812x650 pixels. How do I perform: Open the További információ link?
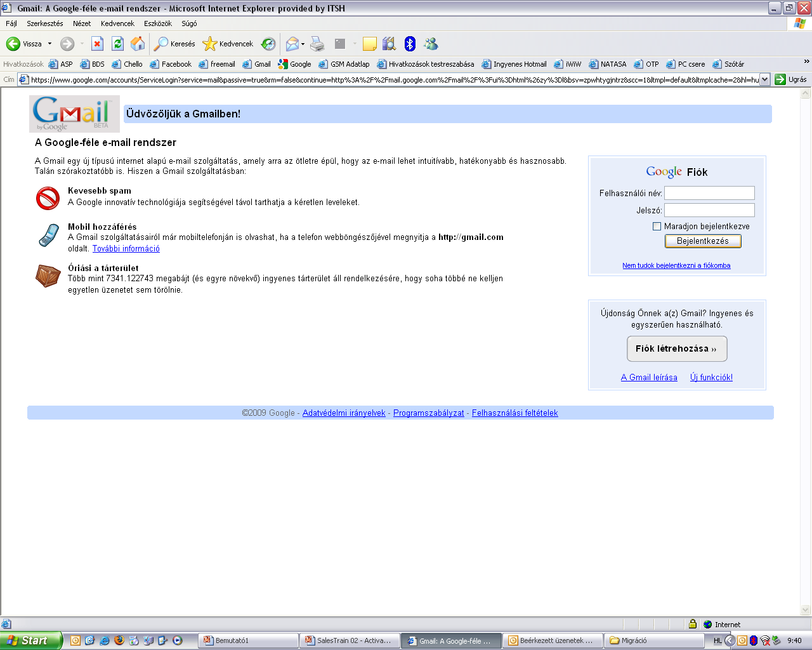(x=126, y=249)
